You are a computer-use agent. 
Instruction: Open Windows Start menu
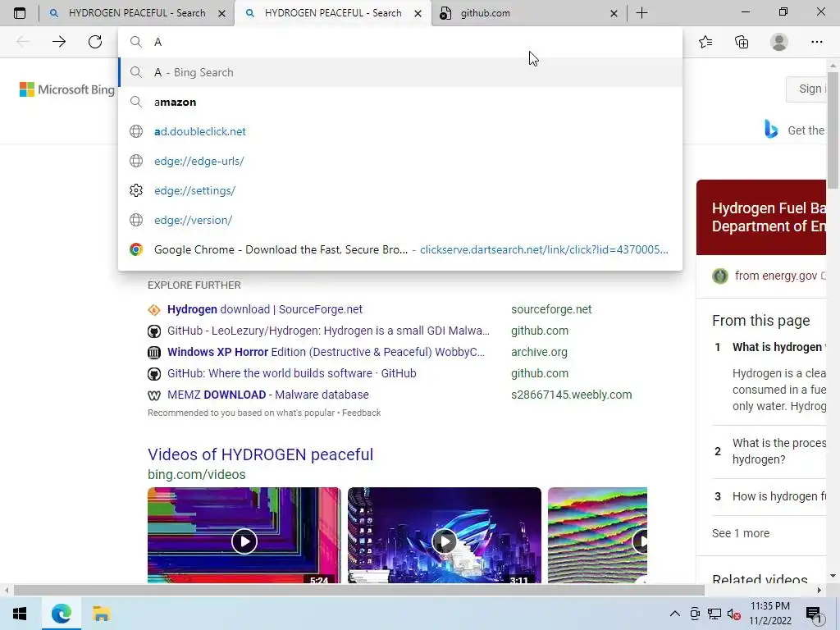tap(20, 614)
